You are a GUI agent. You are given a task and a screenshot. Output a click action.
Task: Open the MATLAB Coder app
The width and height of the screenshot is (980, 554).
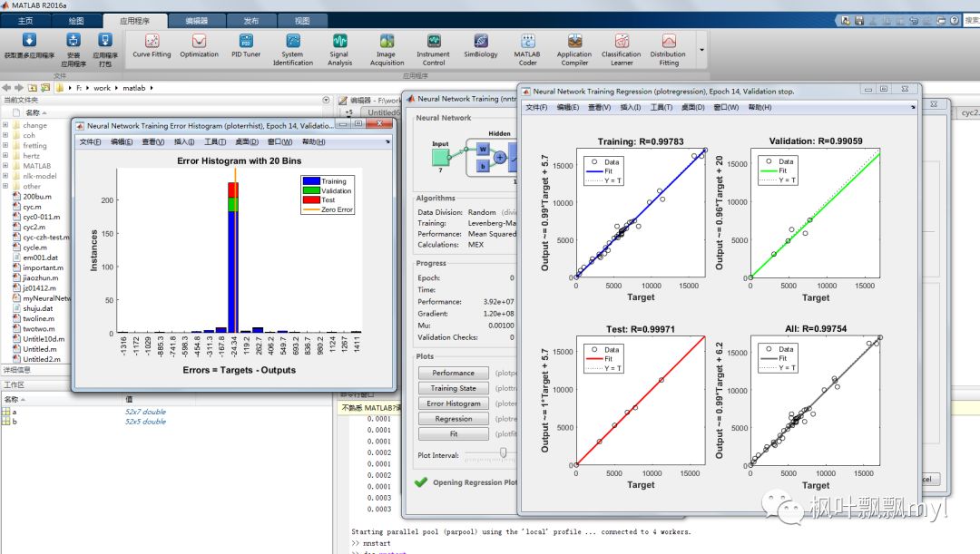tap(527, 50)
